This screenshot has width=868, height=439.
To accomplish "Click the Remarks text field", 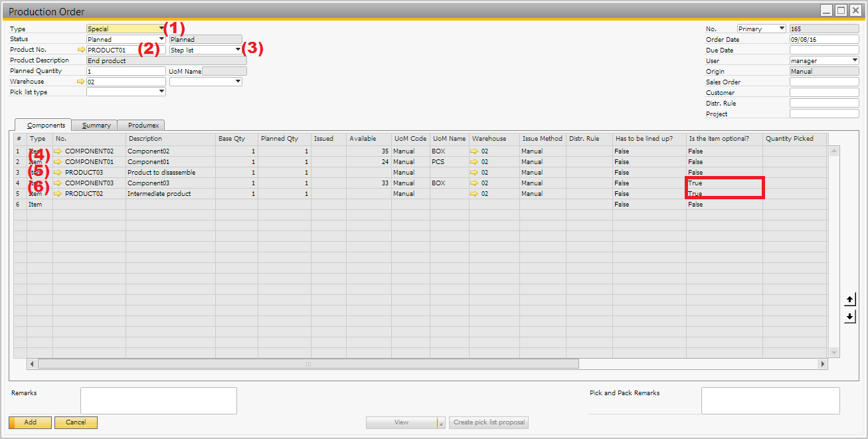I will pos(158,400).
